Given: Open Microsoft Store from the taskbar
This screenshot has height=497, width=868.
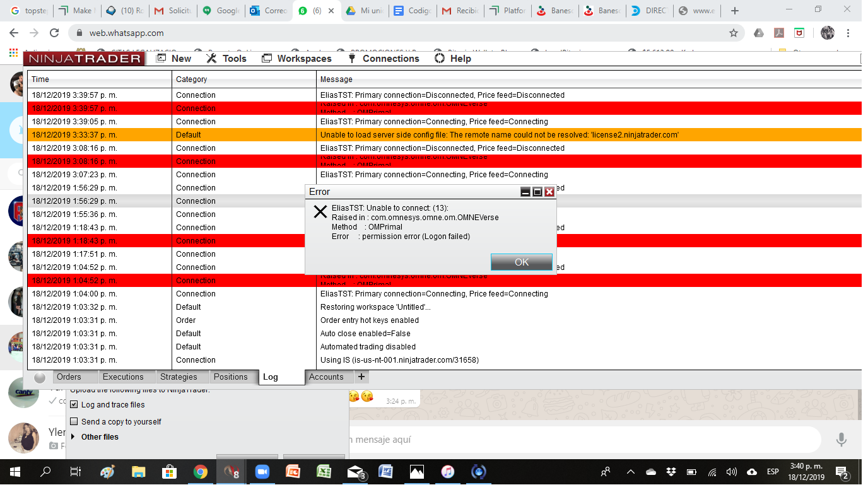Looking at the screenshot, I should tap(169, 472).
